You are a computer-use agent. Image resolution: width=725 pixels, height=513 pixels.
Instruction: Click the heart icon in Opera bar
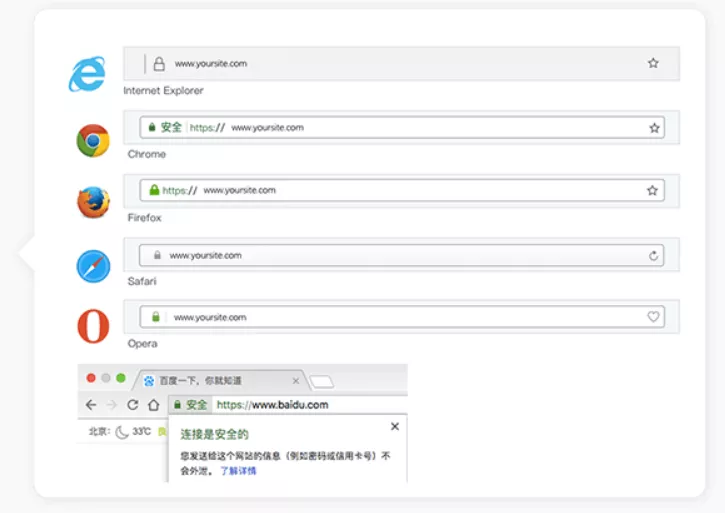653,317
